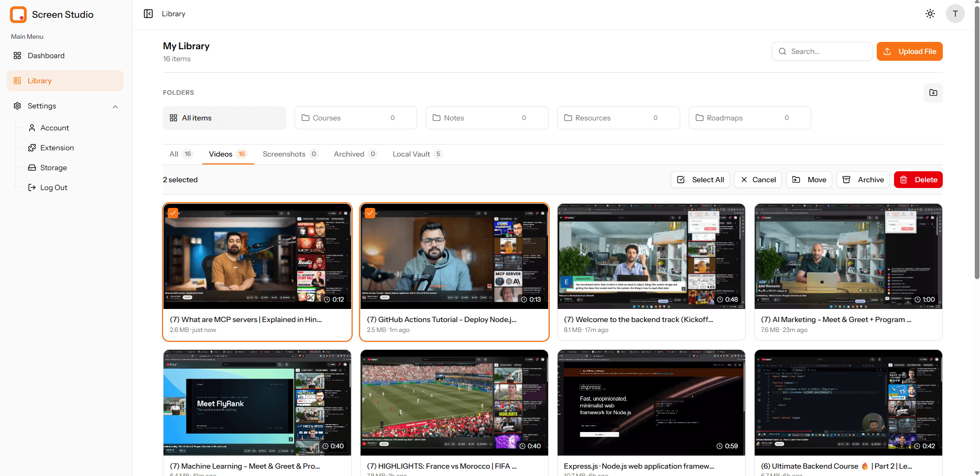Click the Delete button
The width and height of the screenshot is (980, 476).
pos(918,180)
